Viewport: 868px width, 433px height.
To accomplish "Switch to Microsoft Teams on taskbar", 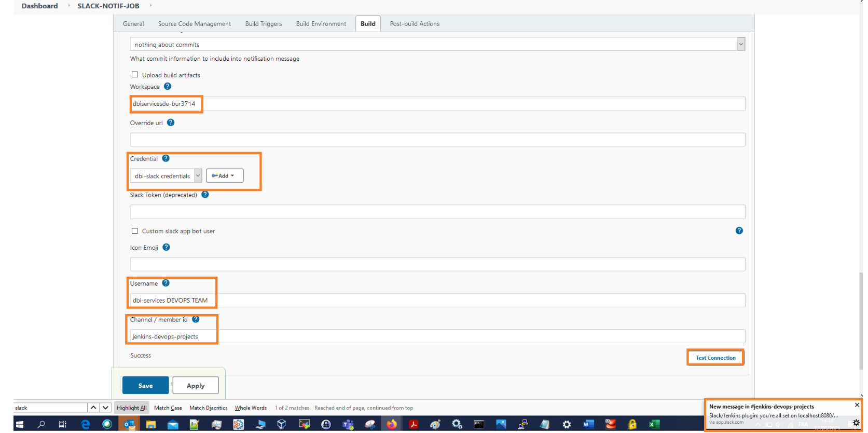I will point(348,424).
